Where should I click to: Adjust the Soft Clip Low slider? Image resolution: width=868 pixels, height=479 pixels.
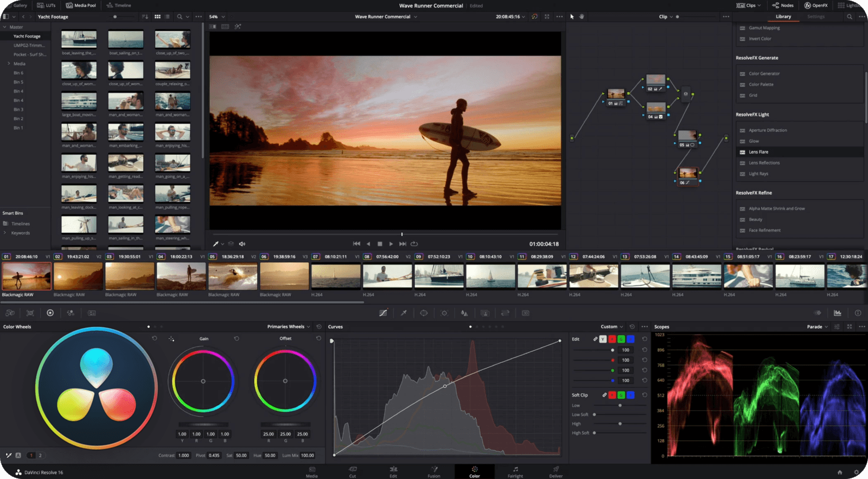coord(620,405)
